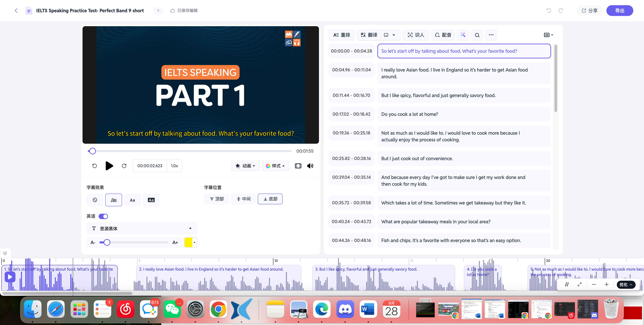
Task: Click the undo arrow in header
Action: [549, 11]
